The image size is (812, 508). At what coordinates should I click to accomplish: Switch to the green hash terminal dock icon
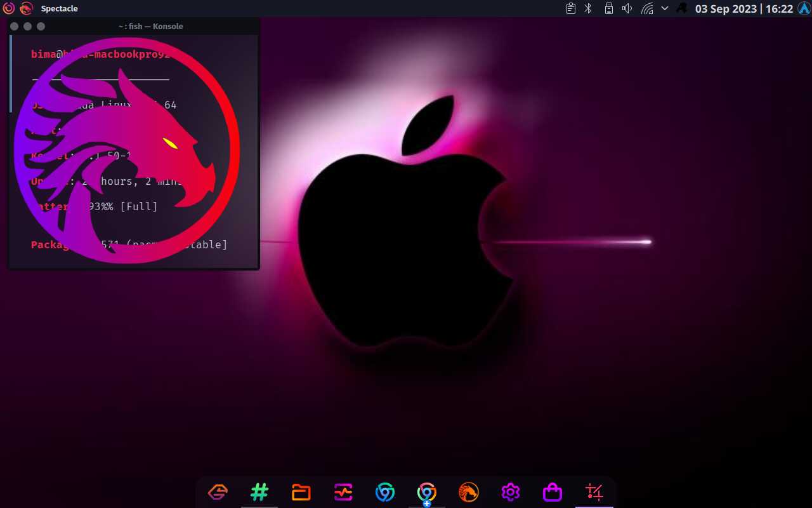[x=259, y=492]
